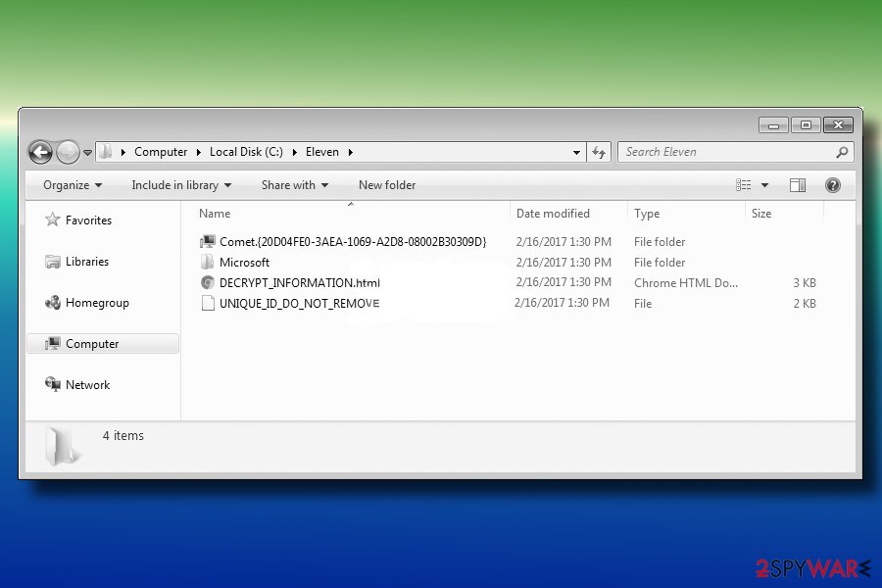The height and width of the screenshot is (588, 882).
Task: Go back with the Back arrow button
Action: (40, 152)
